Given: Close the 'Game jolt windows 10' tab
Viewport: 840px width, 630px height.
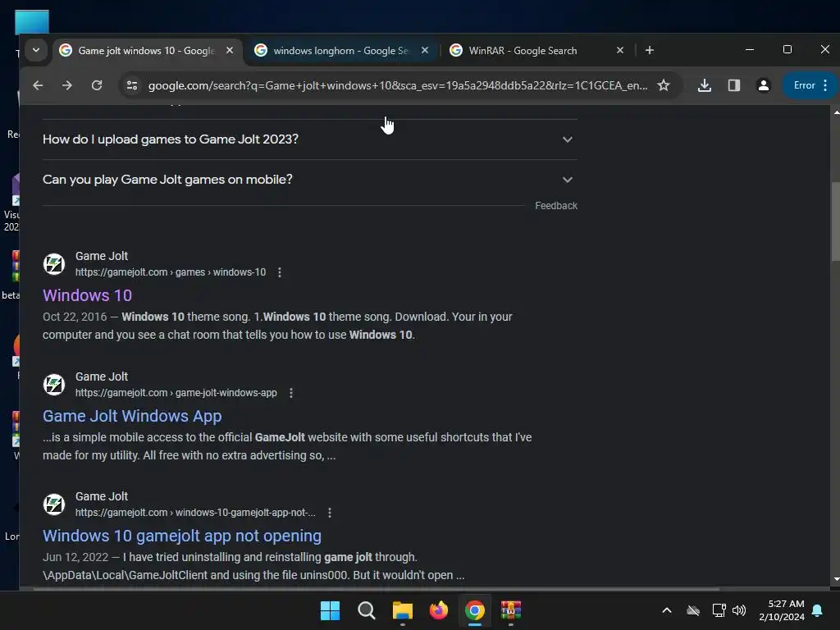Looking at the screenshot, I should (230, 50).
